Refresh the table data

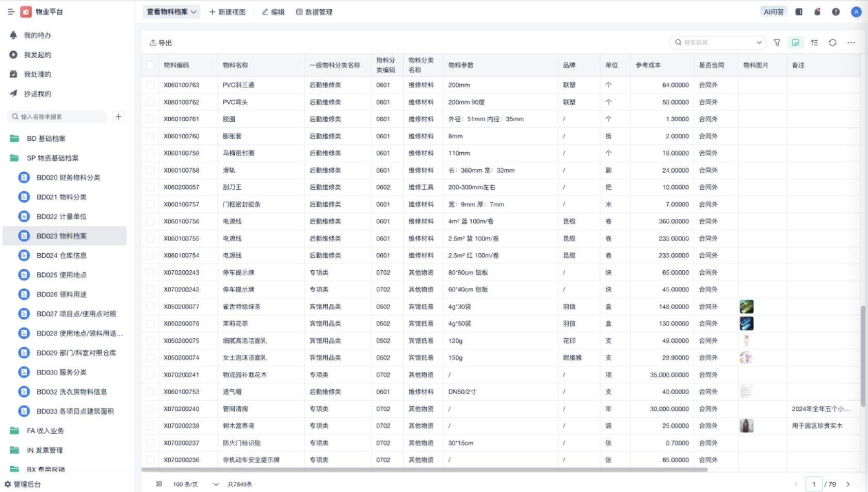pyautogui.click(x=832, y=42)
